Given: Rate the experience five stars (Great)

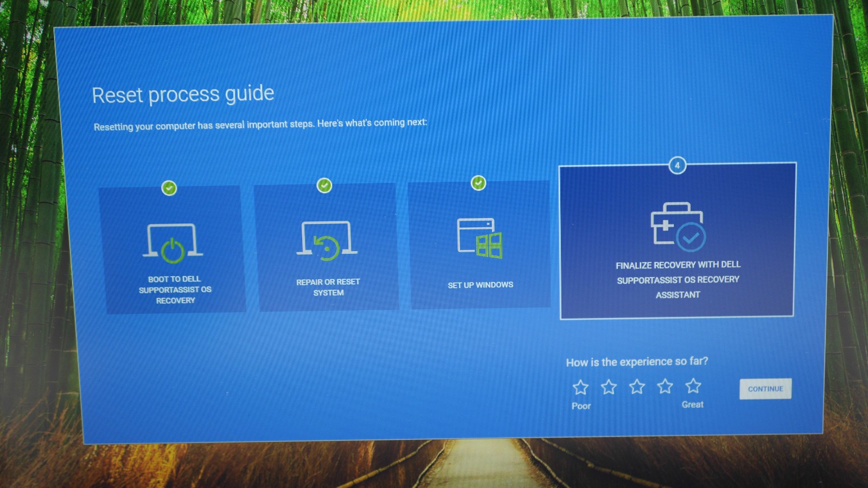Looking at the screenshot, I should 693,386.
